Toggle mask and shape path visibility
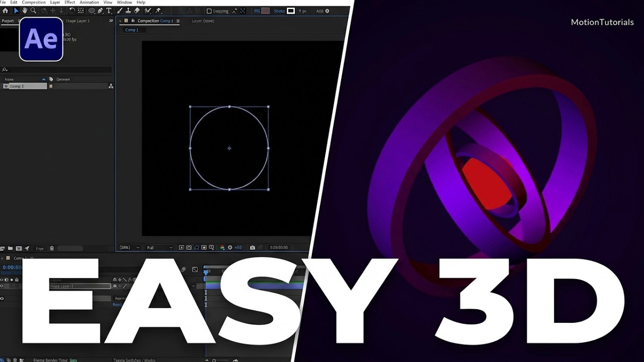 pyautogui.click(x=196, y=247)
